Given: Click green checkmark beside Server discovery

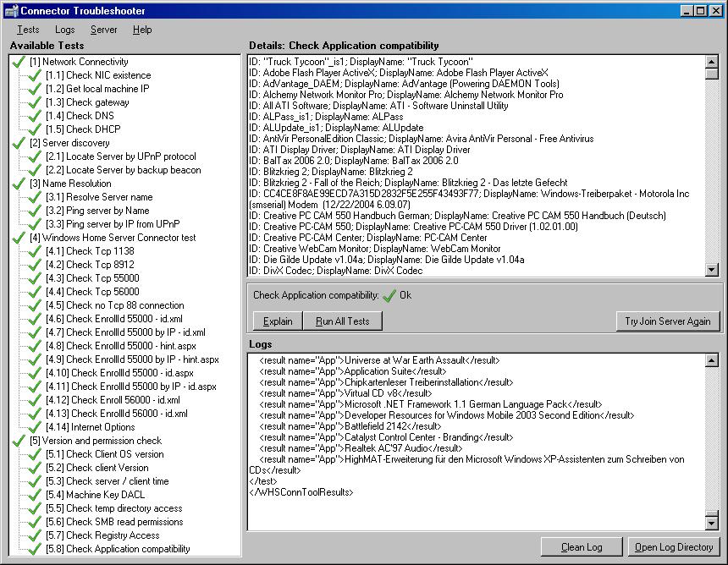Looking at the screenshot, I should [19, 143].
